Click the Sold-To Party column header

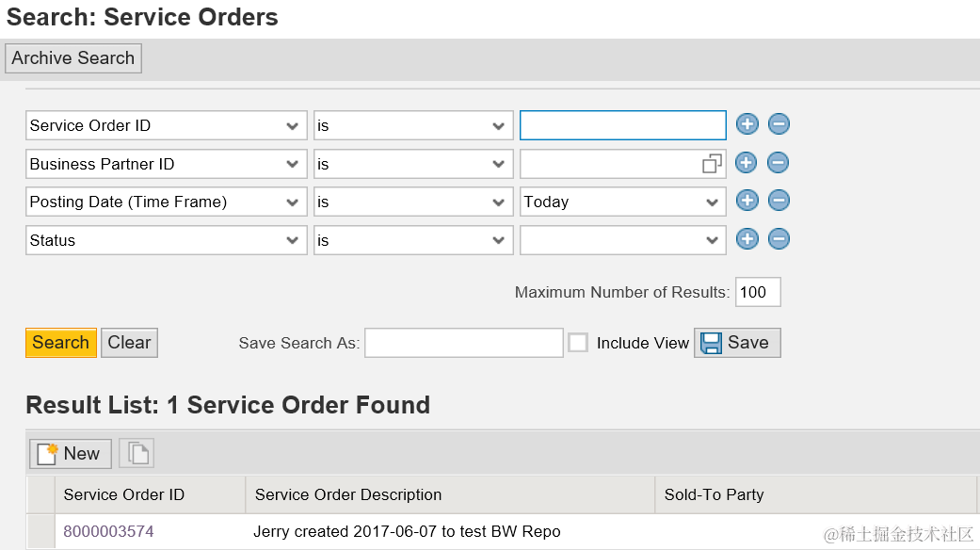[x=714, y=494]
